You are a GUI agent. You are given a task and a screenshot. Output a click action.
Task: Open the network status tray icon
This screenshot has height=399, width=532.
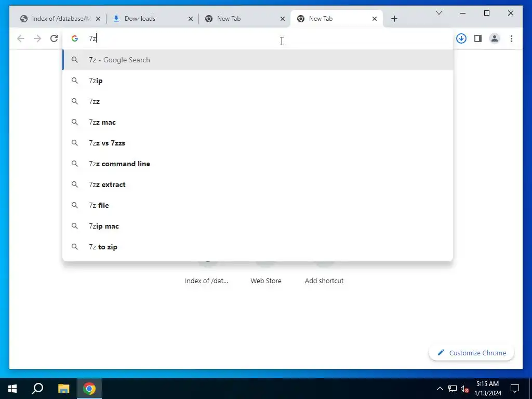[453, 389]
